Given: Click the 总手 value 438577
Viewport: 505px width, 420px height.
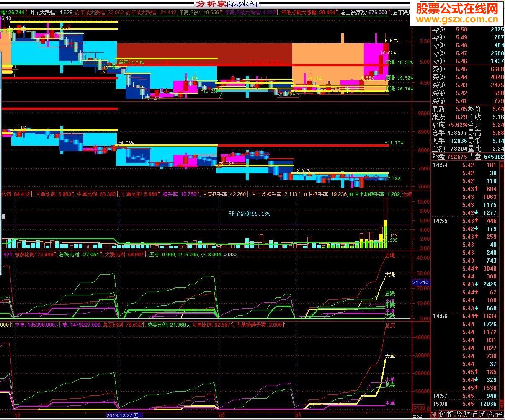Looking at the screenshot, I should [457, 133].
